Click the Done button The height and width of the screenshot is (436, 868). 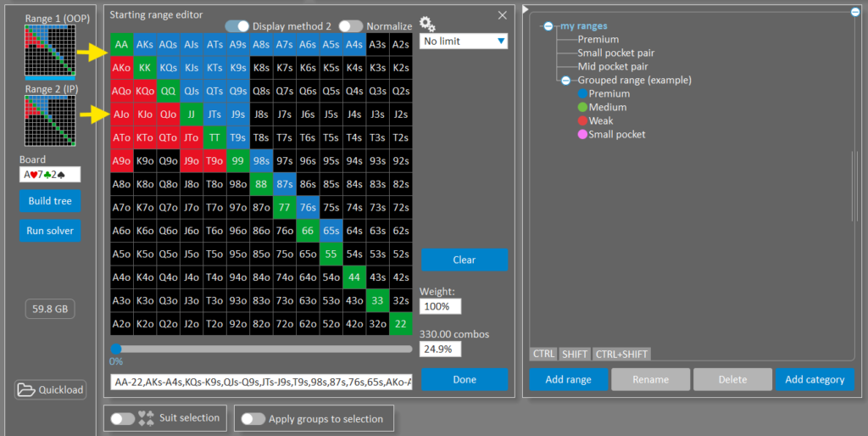(x=465, y=379)
